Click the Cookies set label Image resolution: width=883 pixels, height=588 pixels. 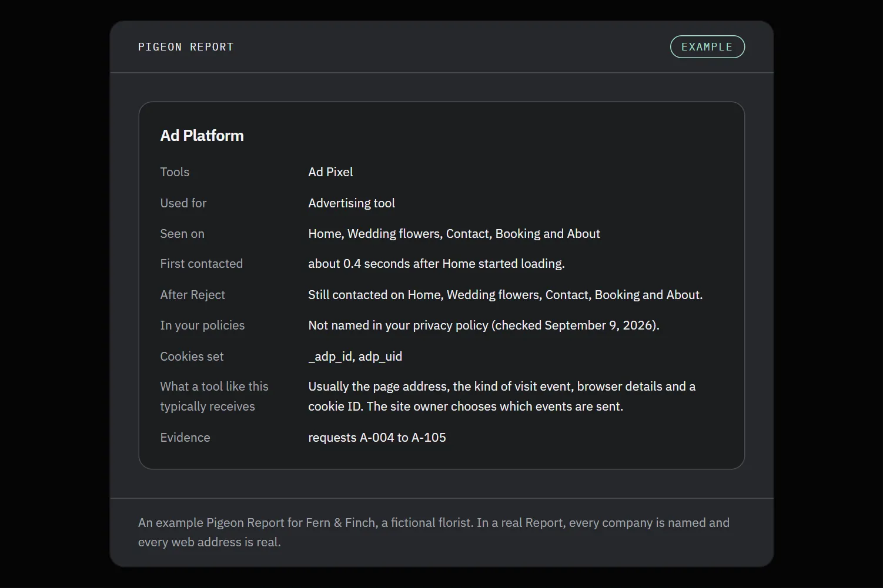pos(192,357)
